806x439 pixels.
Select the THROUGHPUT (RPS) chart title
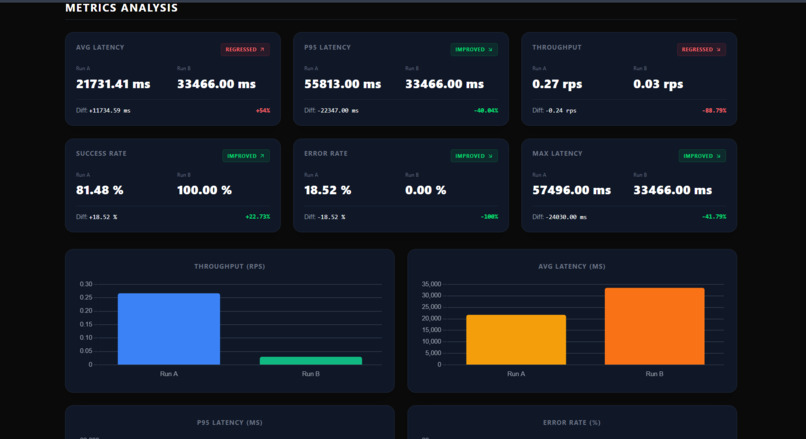[230, 266]
